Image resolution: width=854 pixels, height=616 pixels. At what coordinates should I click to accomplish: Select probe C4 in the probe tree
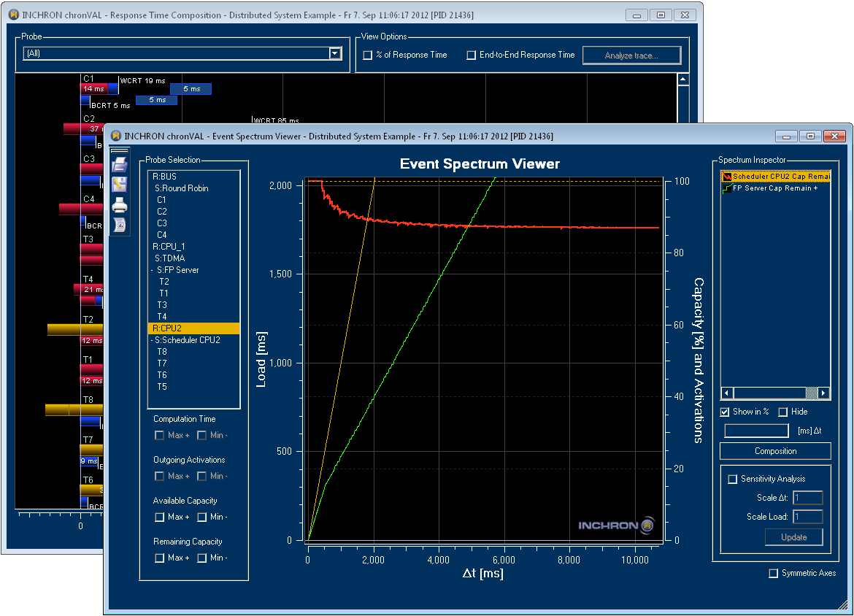coord(162,235)
